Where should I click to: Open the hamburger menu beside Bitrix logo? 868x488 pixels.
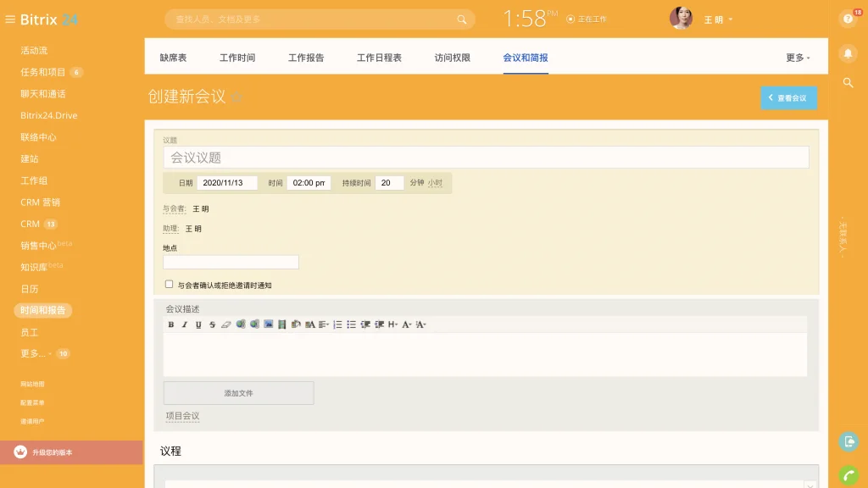[10, 19]
